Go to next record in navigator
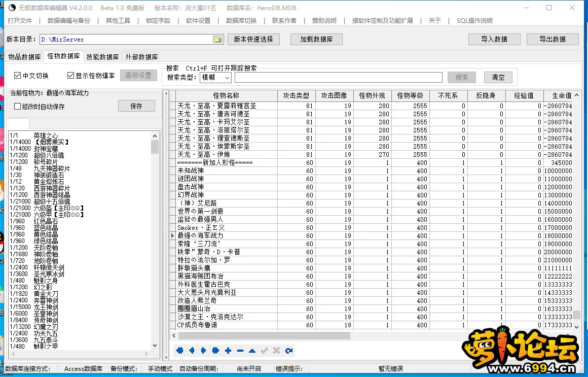The height and width of the screenshot is (377, 588). click(x=204, y=350)
